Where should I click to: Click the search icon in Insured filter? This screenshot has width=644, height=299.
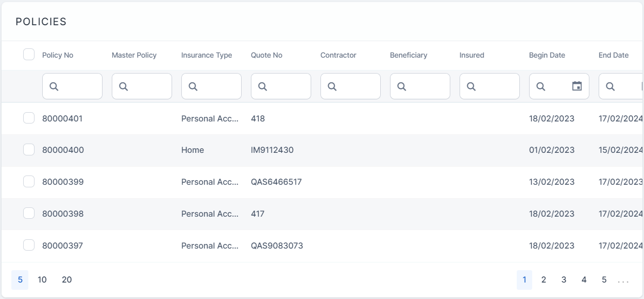click(471, 86)
